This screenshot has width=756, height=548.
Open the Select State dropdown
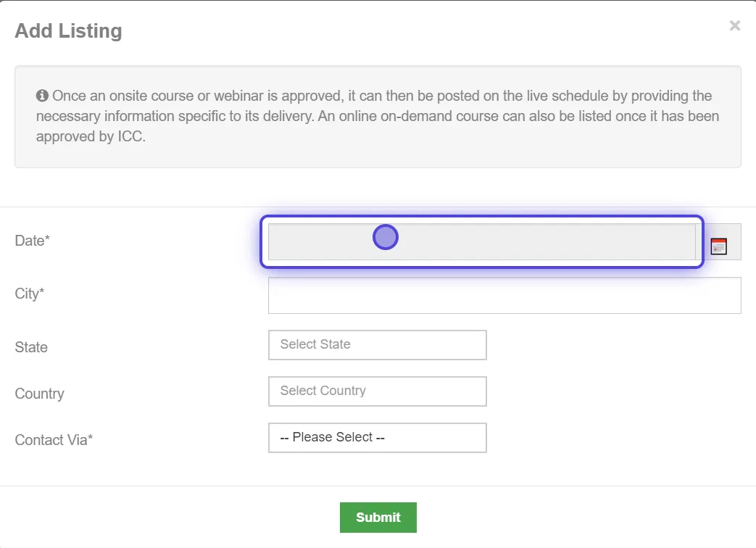pos(377,344)
